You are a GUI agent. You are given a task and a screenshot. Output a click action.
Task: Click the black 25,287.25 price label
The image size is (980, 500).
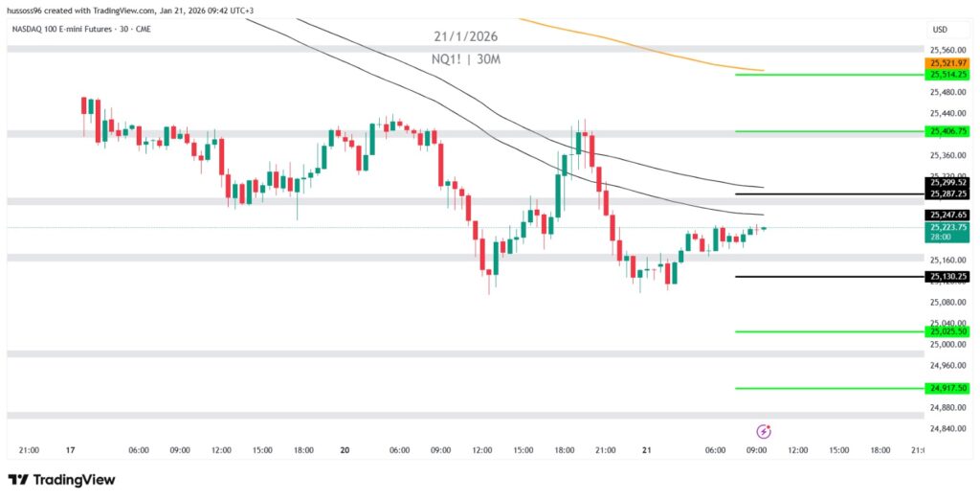point(947,193)
